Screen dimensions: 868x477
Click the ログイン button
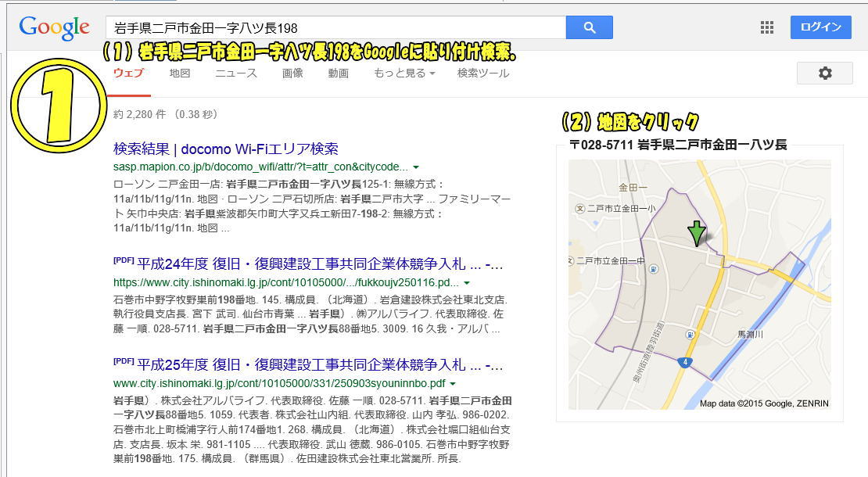tap(820, 27)
